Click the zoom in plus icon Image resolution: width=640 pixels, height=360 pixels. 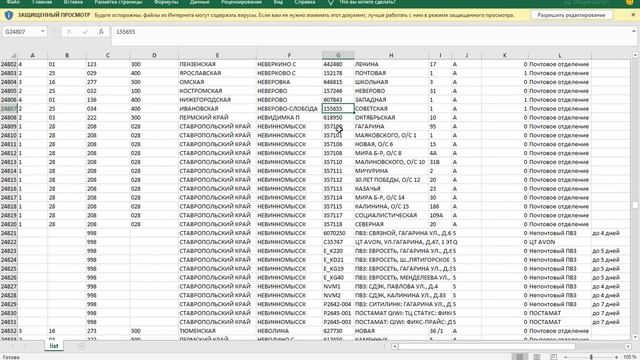click(x=616, y=357)
